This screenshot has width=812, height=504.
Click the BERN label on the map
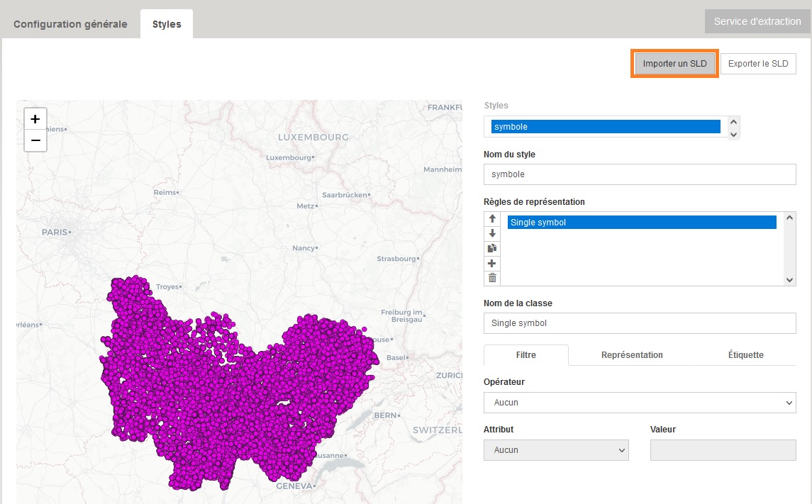tap(385, 415)
